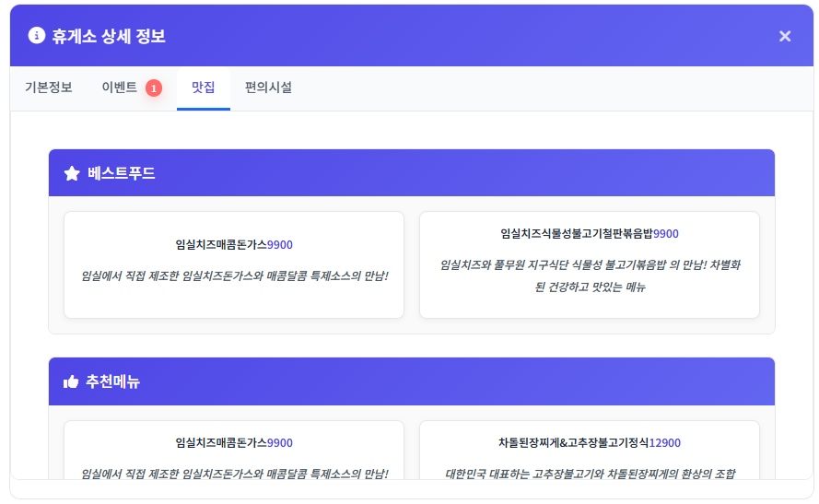Click the info icon in the header

[x=37, y=36]
